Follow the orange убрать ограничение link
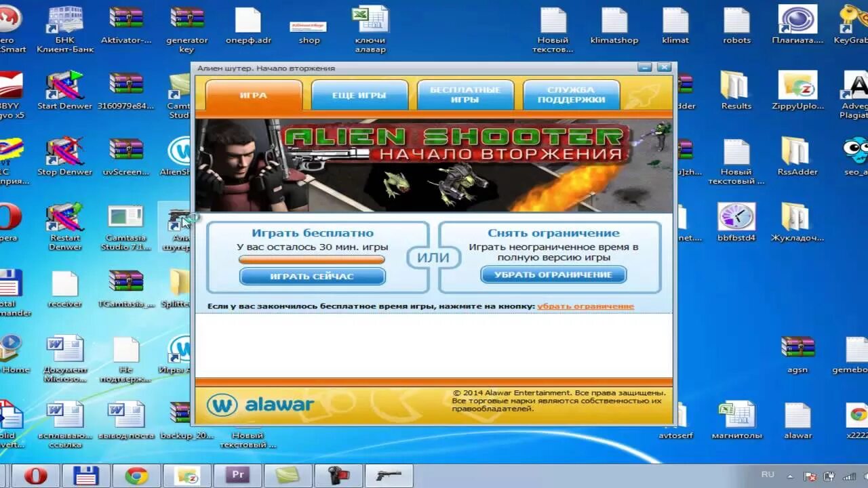 [585, 306]
